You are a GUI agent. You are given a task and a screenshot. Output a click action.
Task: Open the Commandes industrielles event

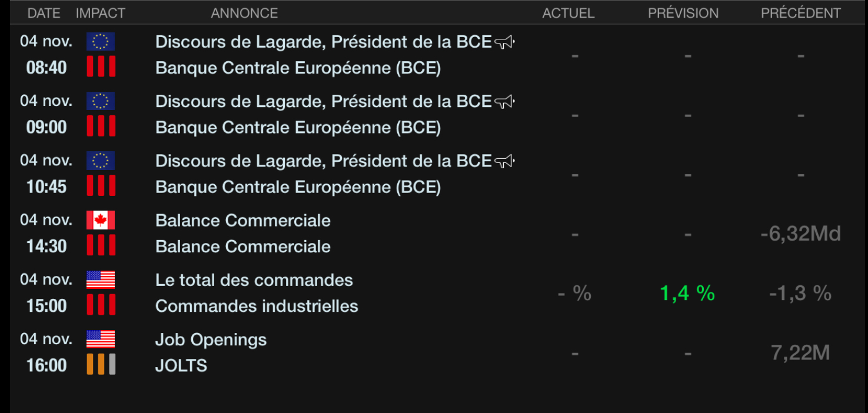257,306
